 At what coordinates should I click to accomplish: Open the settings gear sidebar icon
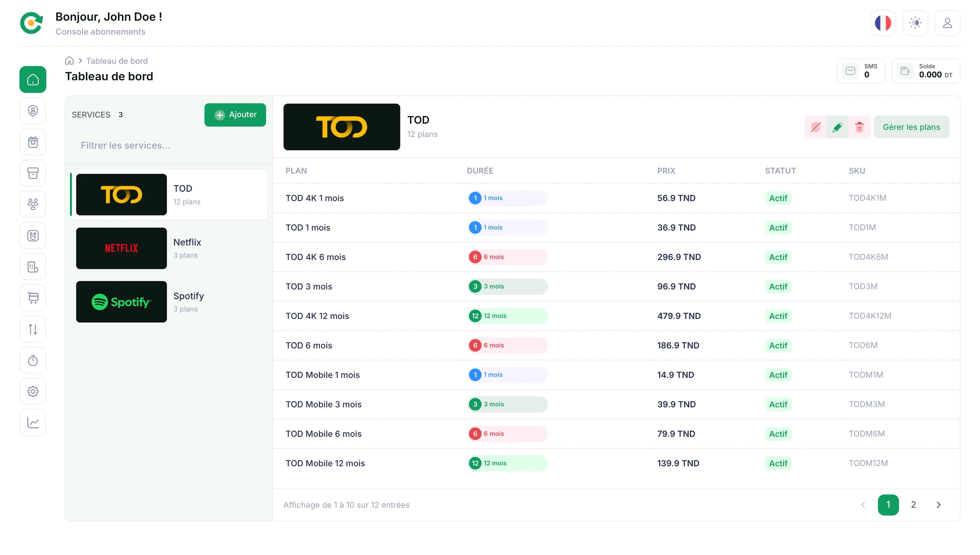(x=33, y=391)
